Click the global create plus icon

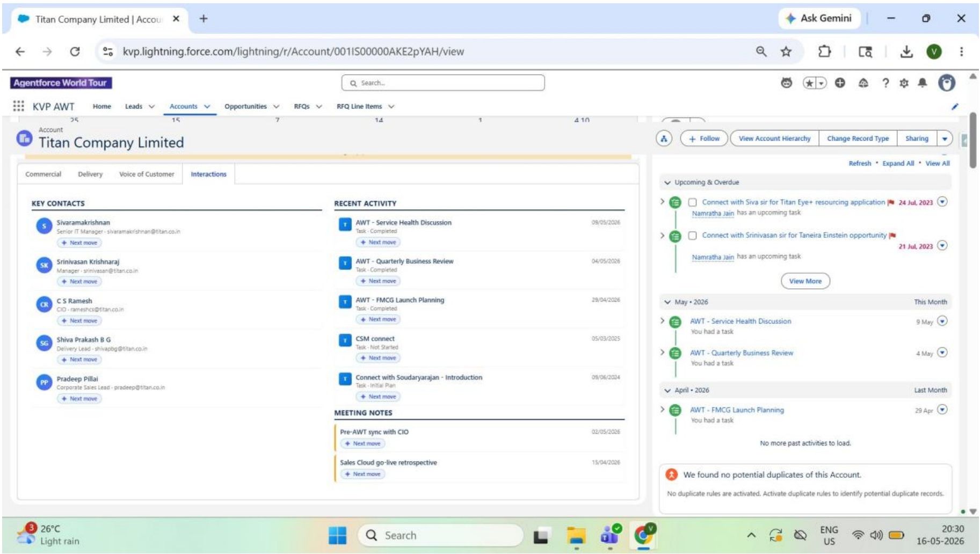[840, 83]
